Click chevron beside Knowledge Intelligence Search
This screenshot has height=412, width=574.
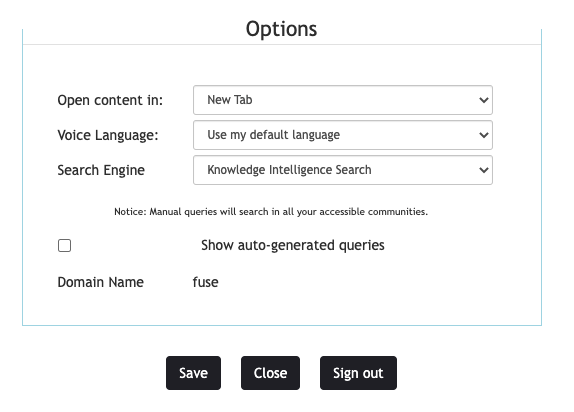[x=484, y=170]
